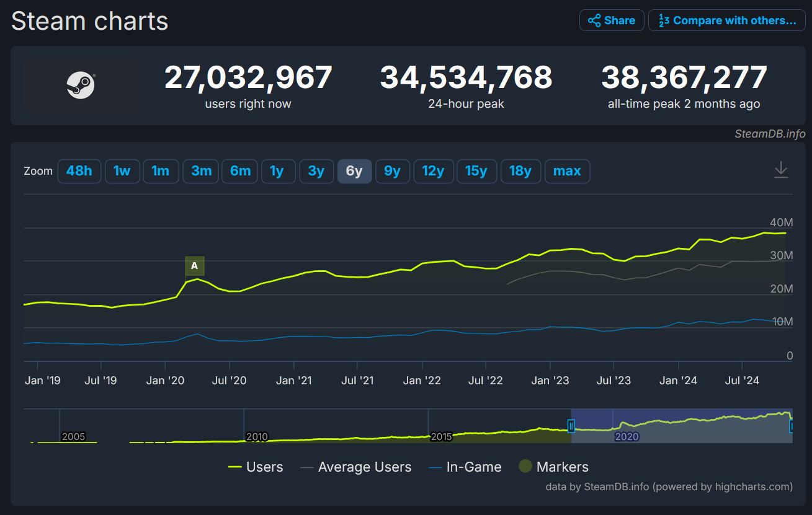Toggle the Markers legend item
812x515 pixels.
(554, 467)
